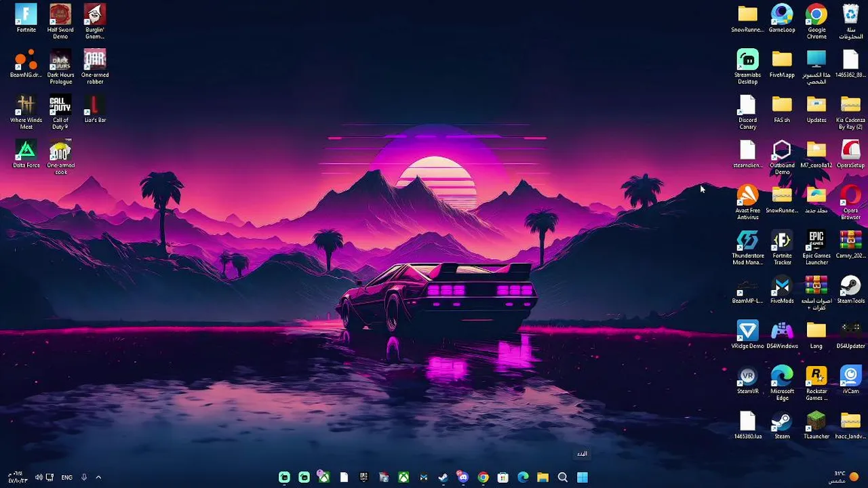
Task: Select the Opera Browser desktop shortcut
Action: click(850, 202)
